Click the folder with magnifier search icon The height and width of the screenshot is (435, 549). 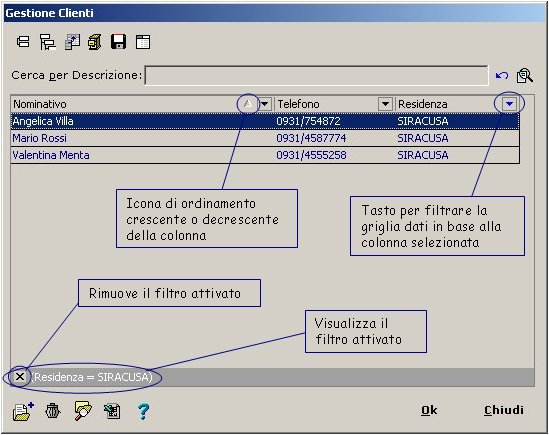[83, 411]
